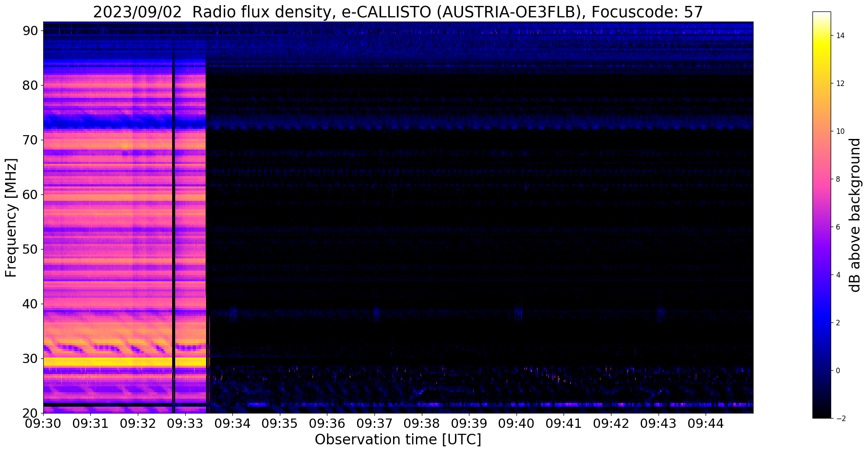Click the 09:33 time tick label
Image resolution: width=868 pixels, height=452 pixels.
tap(185, 423)
